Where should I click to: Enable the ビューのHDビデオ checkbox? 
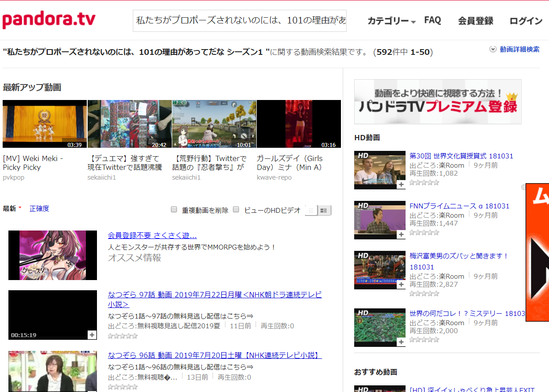pyautogui.click(x=236, y=209)
